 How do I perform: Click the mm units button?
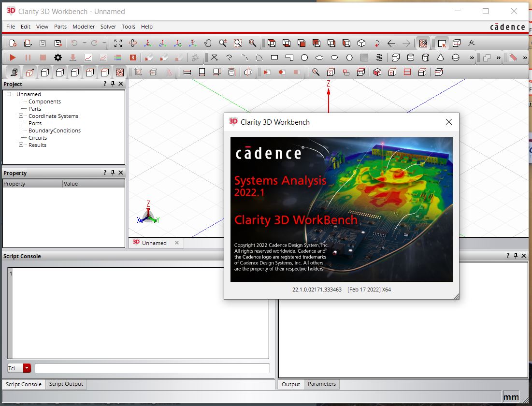(511, 397)
